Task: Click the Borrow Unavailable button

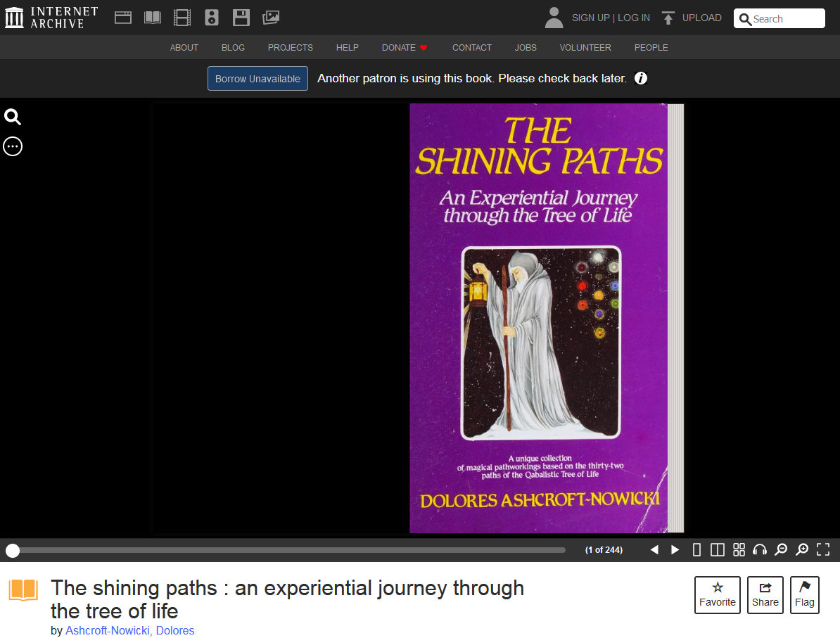Action: pos(257,78)
